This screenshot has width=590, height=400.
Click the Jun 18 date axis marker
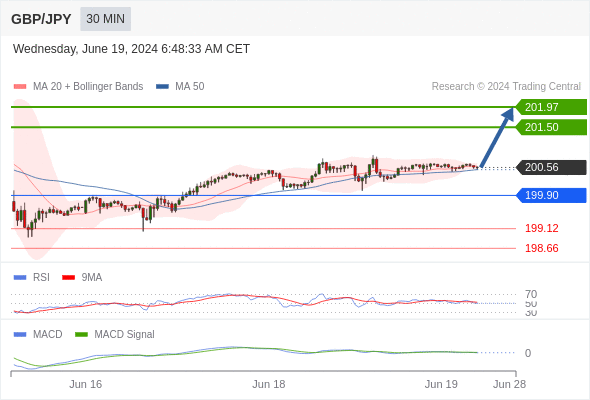(269, 384)
